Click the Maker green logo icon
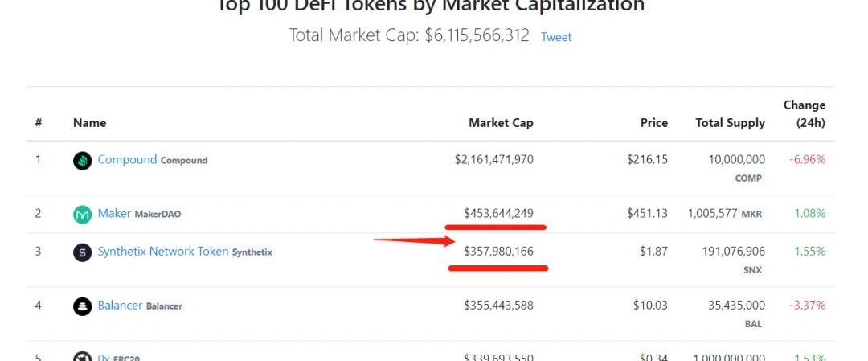868x361 pixels. point(83,215)
